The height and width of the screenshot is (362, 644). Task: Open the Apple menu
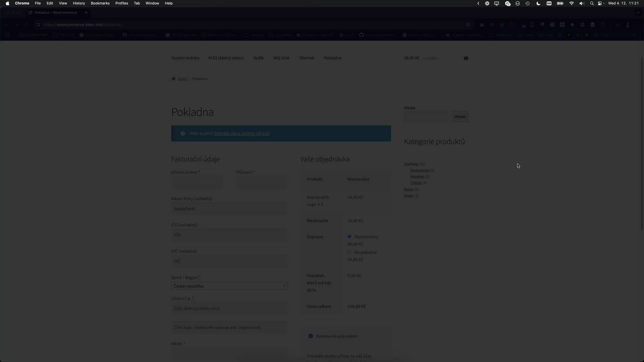point(8,3)
